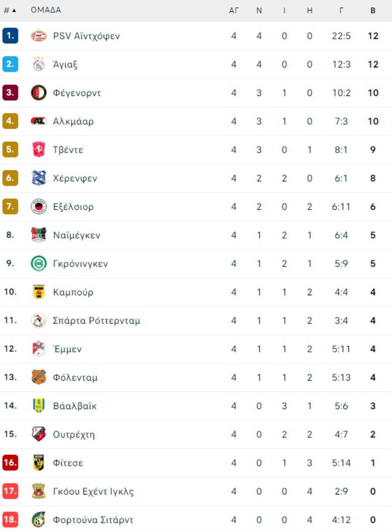Click the red rank 16 badge
392x532 pixels.
pyautogui.click(x=10, y=463)
